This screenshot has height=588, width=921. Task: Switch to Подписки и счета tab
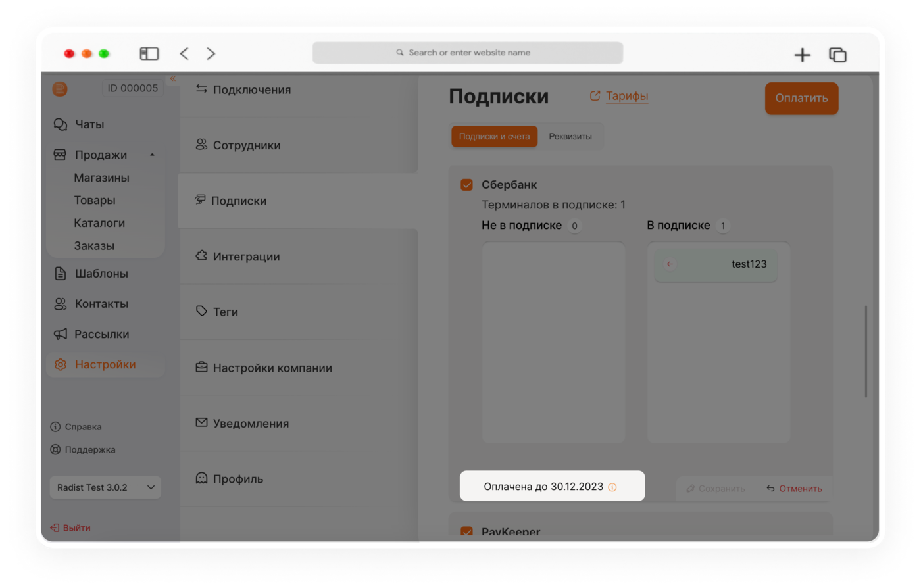[x=494, y=137]
